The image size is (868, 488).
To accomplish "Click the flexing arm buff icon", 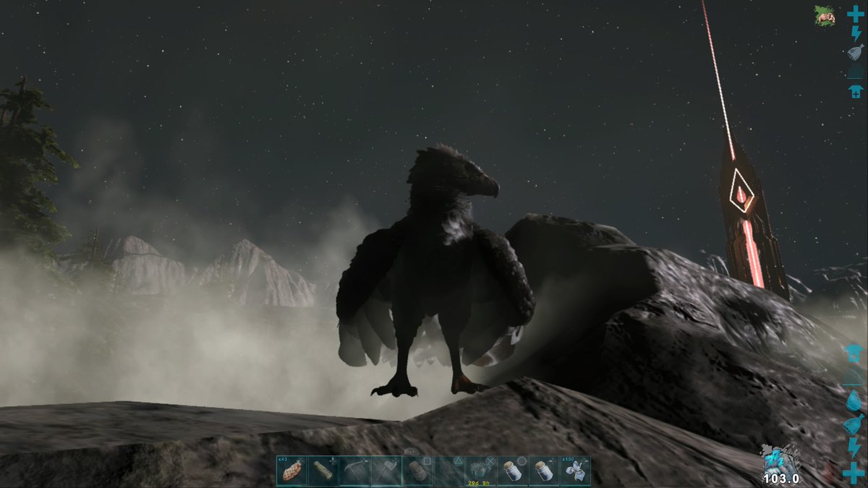I will pyautogui.click(x=824, y=16).
